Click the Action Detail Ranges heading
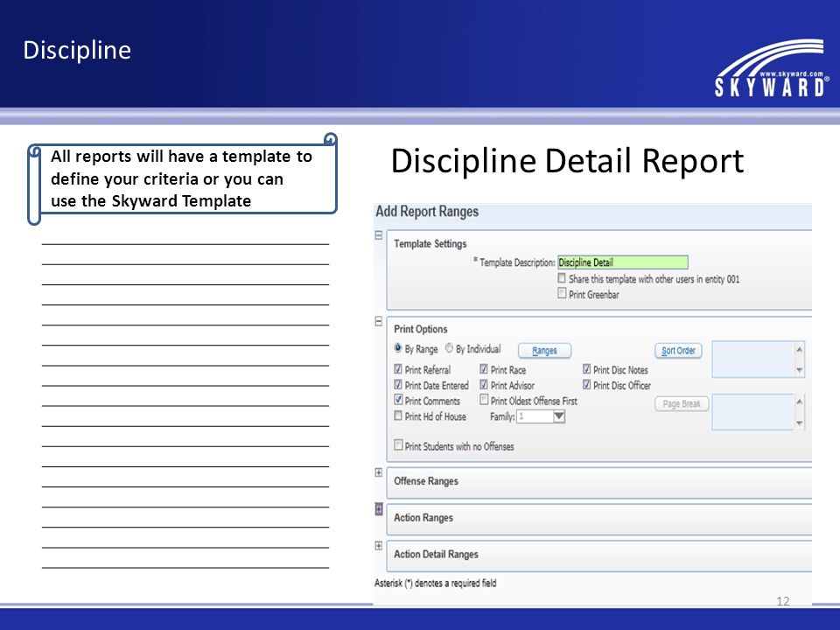 click(x=436, y=554)
